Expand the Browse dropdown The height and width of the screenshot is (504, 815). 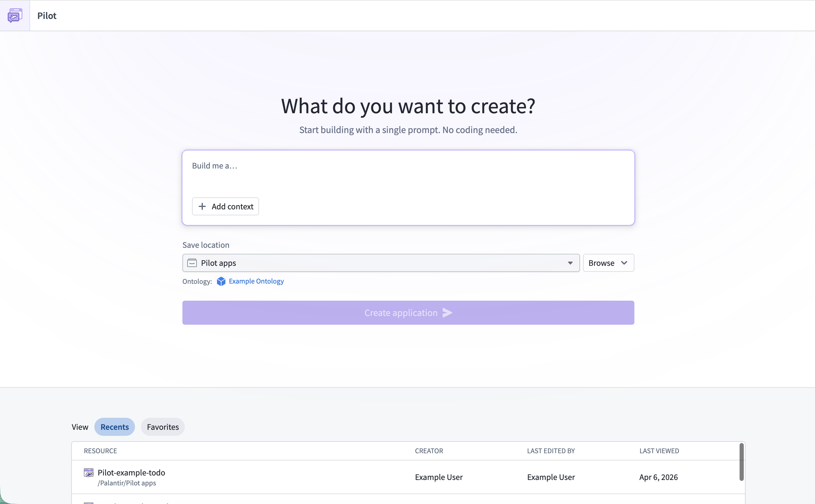[x=608, y=263]
